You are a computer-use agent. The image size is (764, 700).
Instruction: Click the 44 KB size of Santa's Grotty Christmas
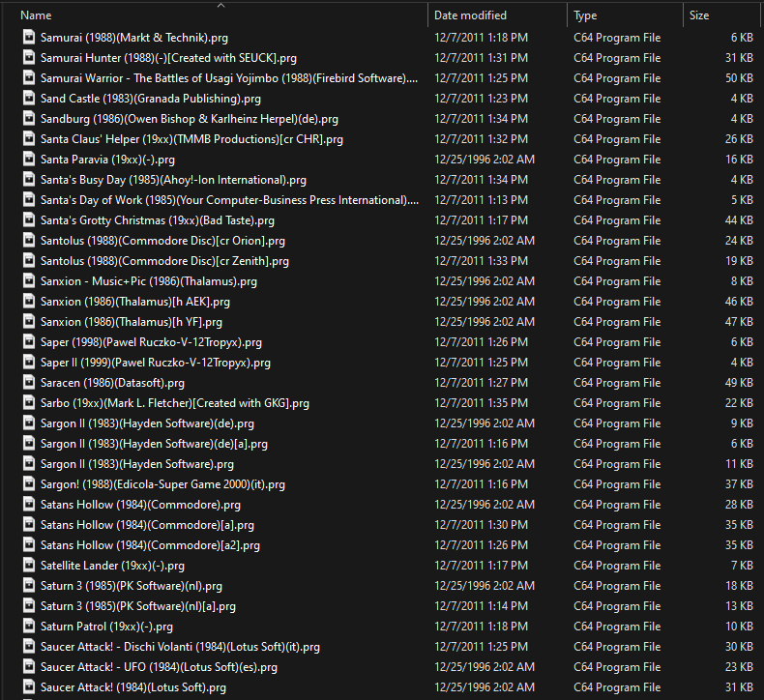[739, 220]
